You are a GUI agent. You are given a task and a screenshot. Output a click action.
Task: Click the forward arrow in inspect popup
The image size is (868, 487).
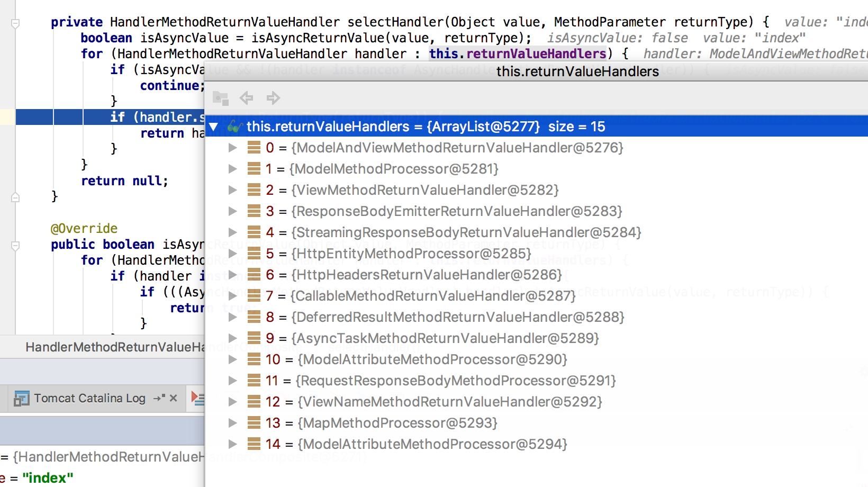[x=273, y=98]
